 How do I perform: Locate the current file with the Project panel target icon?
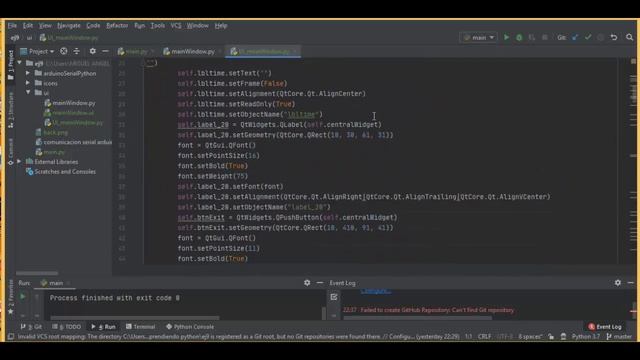tap(64, 51)
